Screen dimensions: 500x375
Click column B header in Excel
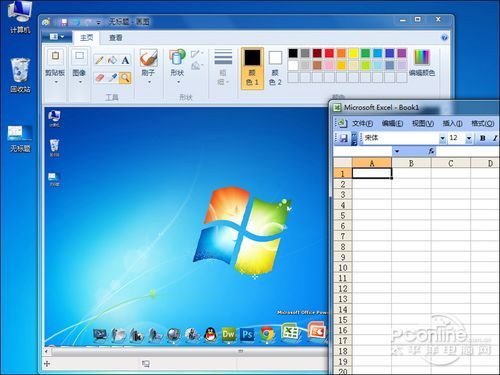[411, 163]
